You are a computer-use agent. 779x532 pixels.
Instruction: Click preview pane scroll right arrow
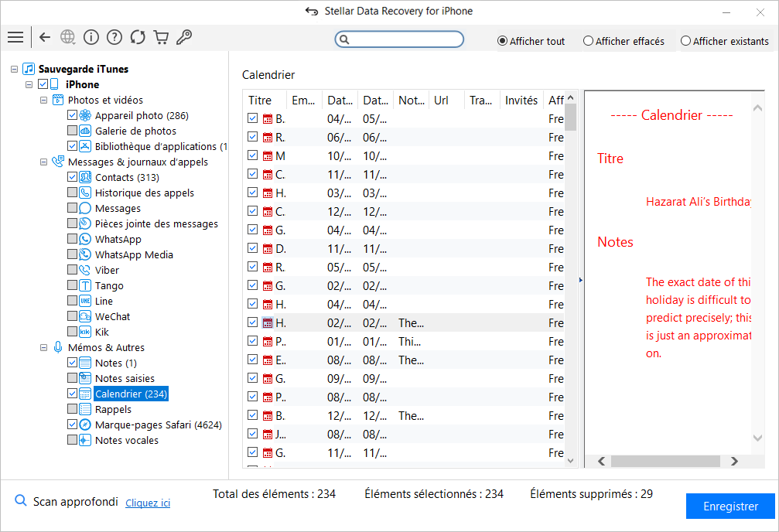[x=734, y=461]
